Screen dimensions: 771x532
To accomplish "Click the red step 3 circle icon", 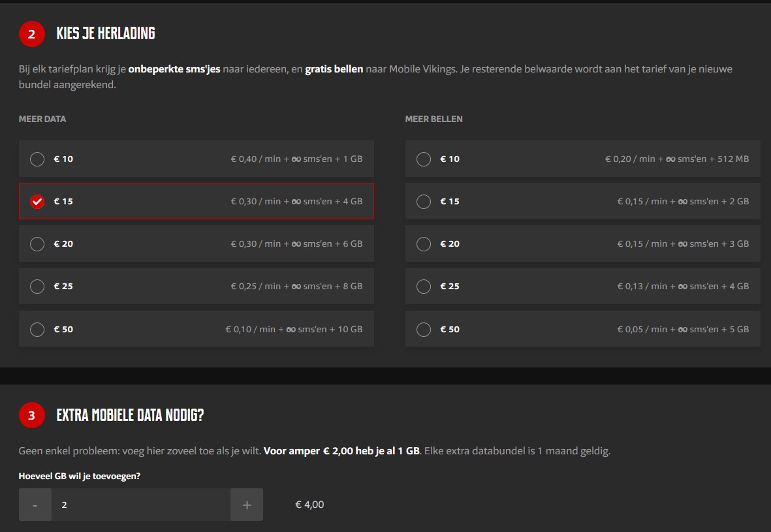I will point(31,415).
